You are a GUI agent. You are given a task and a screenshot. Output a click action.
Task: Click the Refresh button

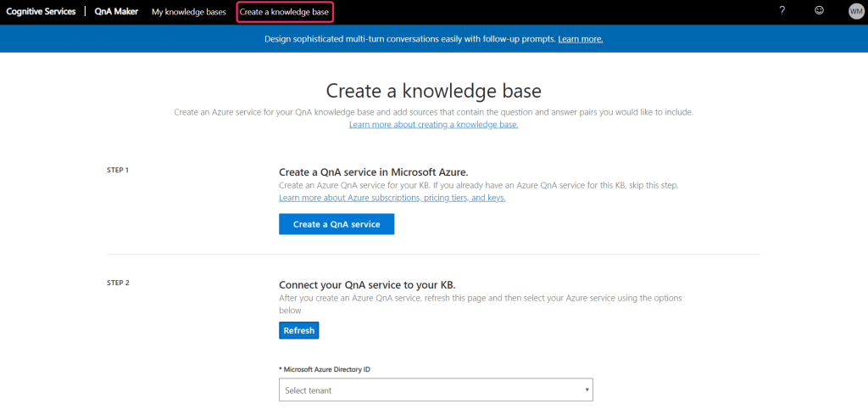tap(298, 330)
